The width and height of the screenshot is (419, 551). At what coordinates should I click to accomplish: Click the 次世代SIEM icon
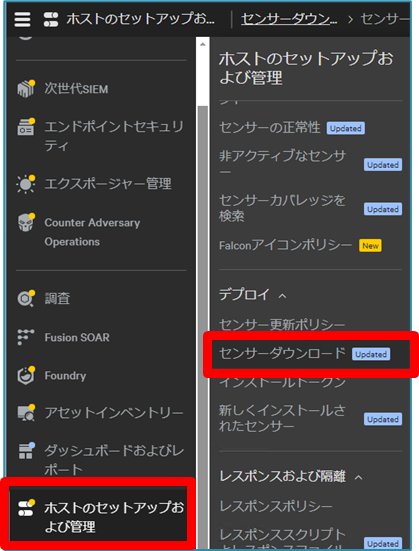(x=26, y=89)
